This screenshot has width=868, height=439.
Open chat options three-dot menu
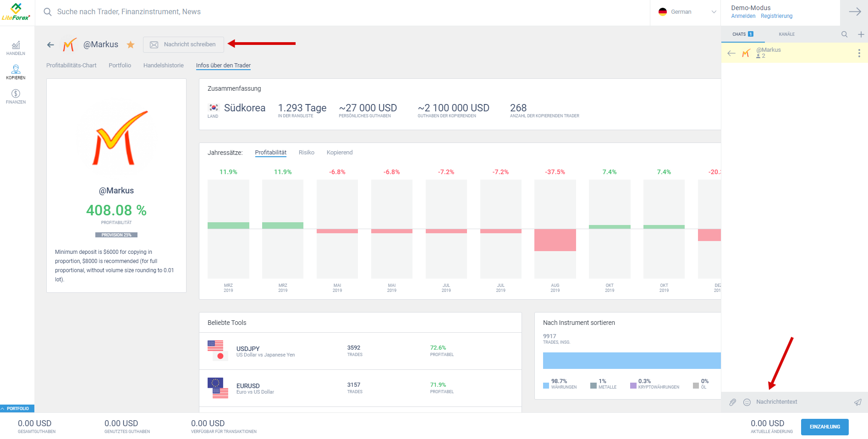[x=859, y=53]
